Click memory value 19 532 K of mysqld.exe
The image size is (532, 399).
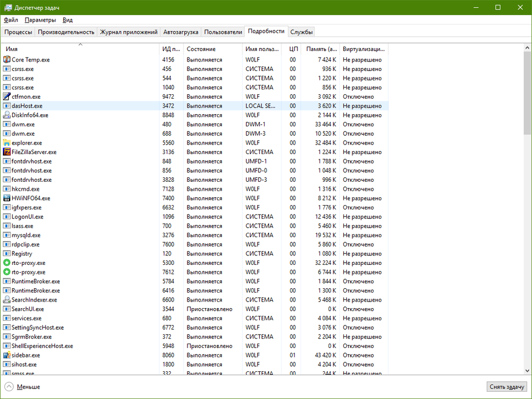326,235
